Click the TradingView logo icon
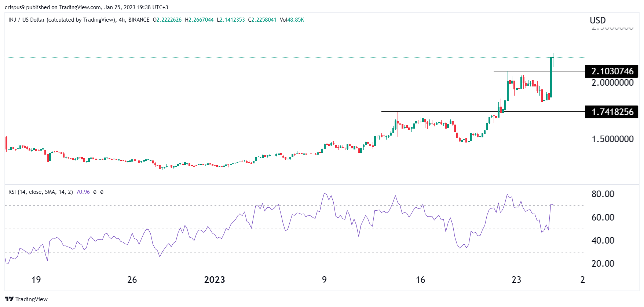 [x=9, y=299]
